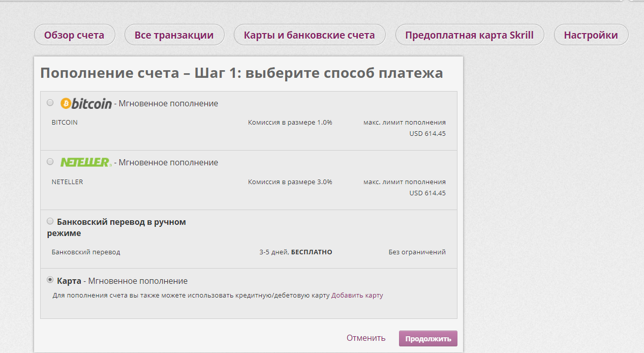Click the NETELLER logo

85,162
